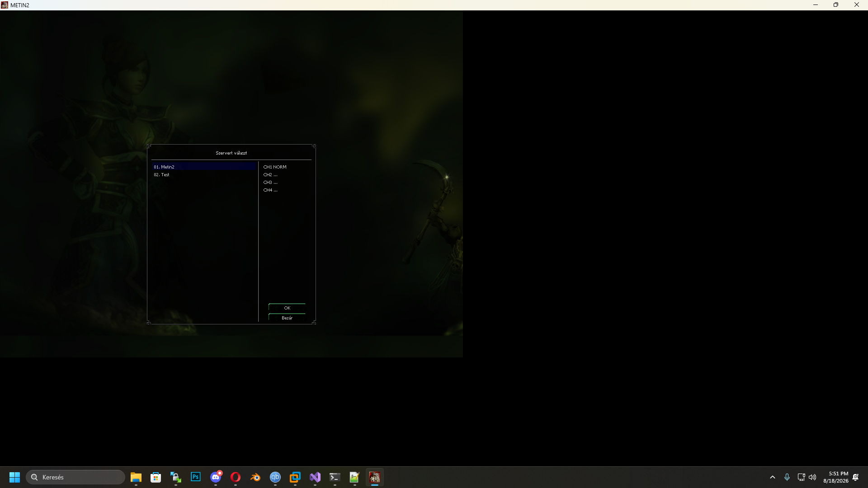This screenshot has height=488, width=868.
Task: Restore down the METIN2 window
Action: [836, 5]
